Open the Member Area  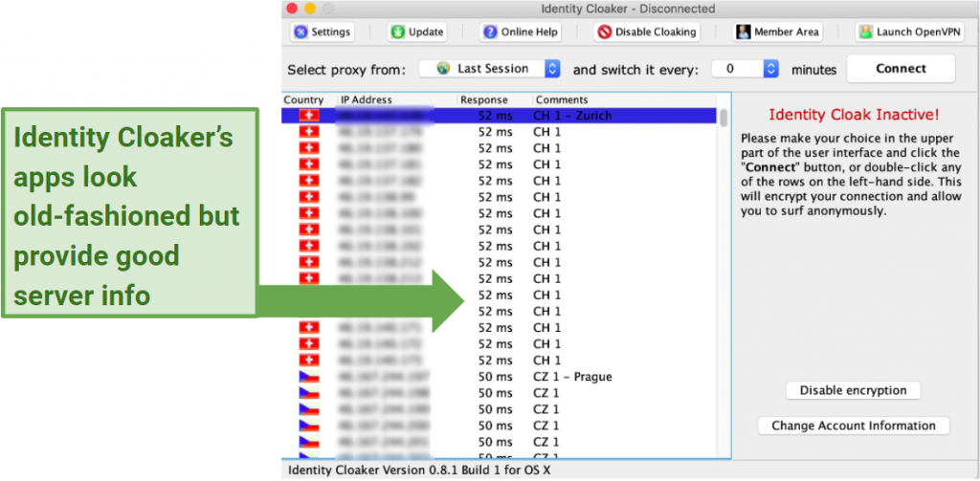pos(777,32)
